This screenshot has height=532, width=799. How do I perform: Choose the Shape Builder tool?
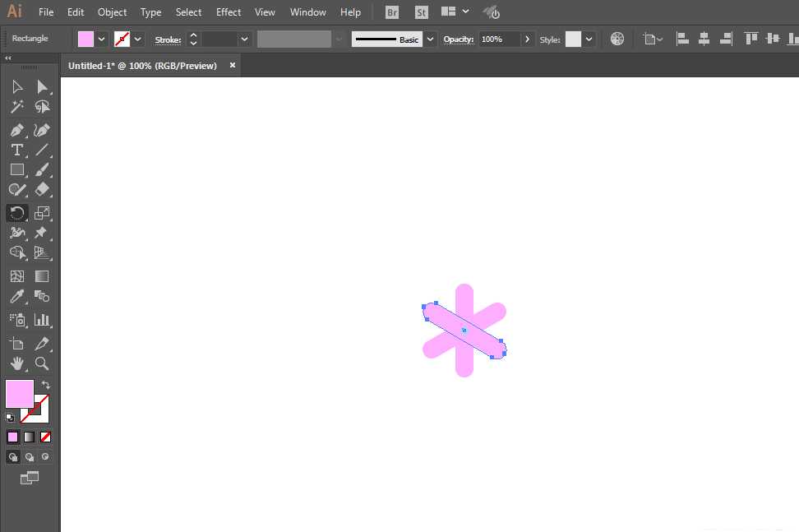[16, 252]
